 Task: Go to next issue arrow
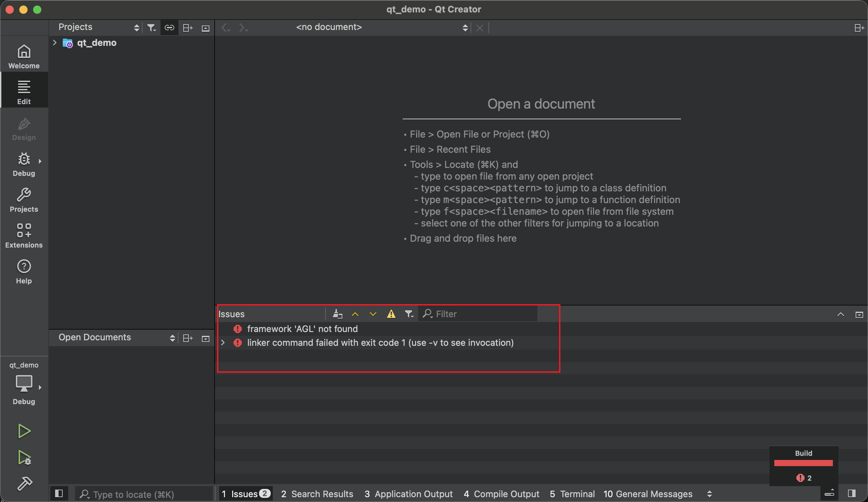click(373, 314)
